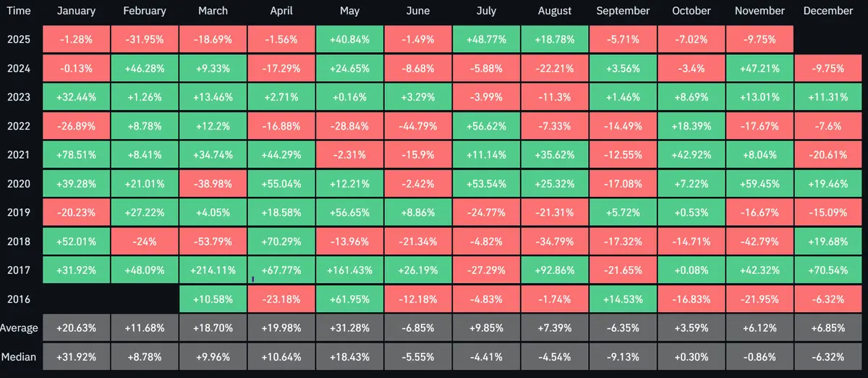Select the 2025 row label
868x378 pixels.
click(20, 39)
